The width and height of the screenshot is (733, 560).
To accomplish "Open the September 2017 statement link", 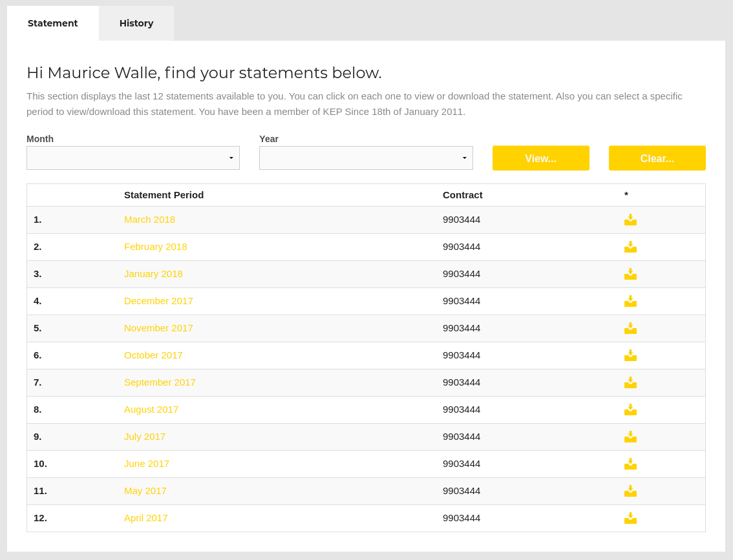I will tap(160, 382).
